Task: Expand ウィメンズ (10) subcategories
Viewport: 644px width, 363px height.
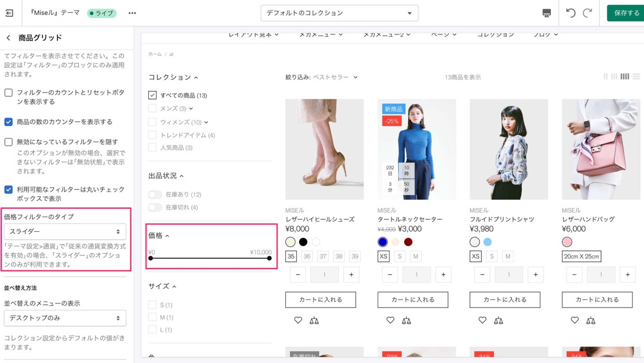Action: pyautogui.click(x=206, y=122)
